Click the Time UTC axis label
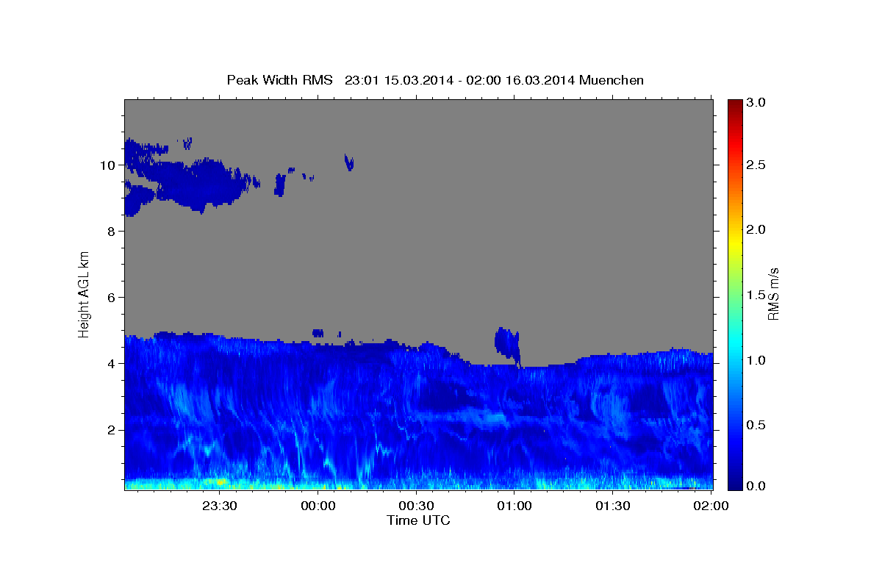 coord(418,520)
